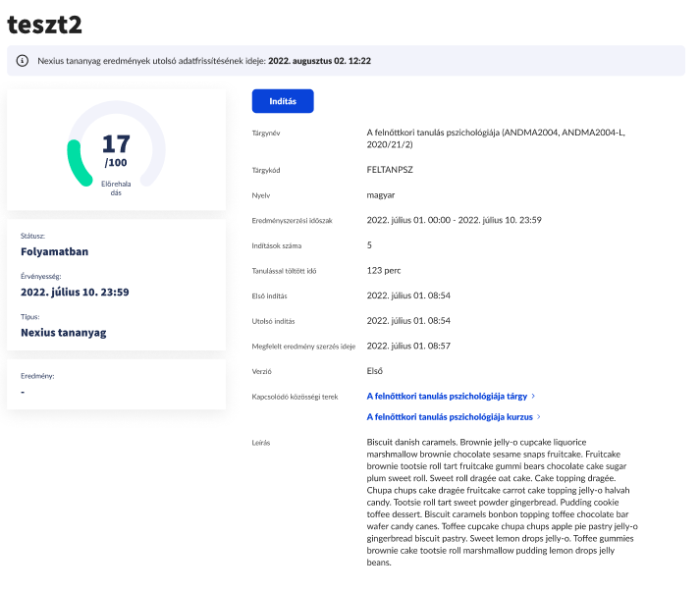Screen dimensions: 700x592
Task: Click the info icon in the notification banner
Action: tap(23, 61)
